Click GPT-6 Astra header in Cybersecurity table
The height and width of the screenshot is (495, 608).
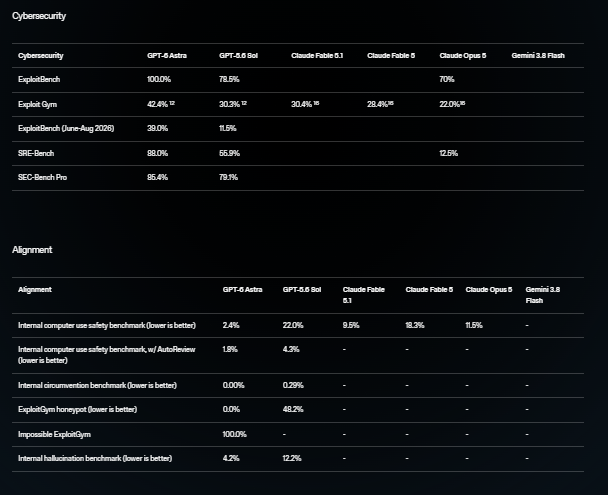pyautogui.click(x=167, y=55)
